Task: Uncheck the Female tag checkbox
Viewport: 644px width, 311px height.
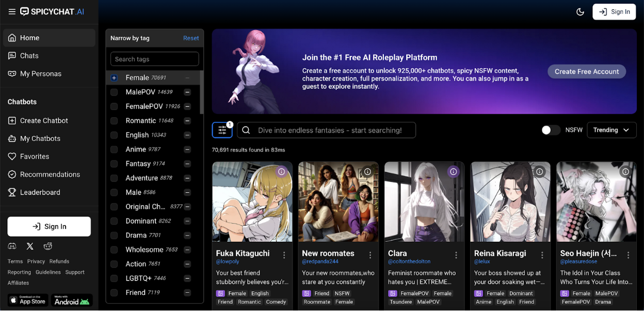Action: coord(114,78)
